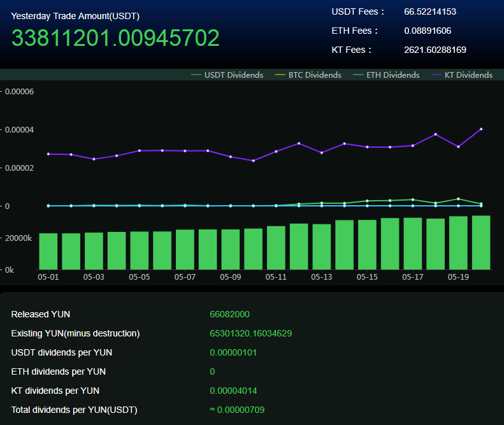This screenshot has width=504, height=425.
Task: Click the KT Fees label
Action: (x=352, y=50)
